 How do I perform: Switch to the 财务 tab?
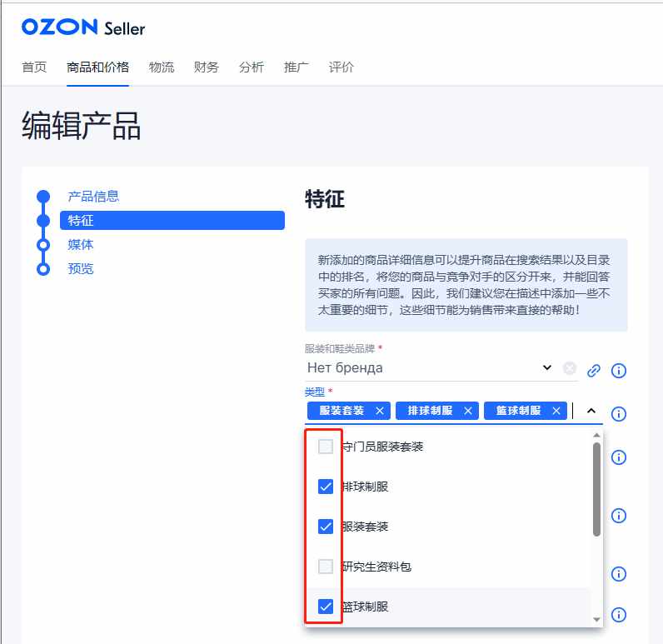207,67
